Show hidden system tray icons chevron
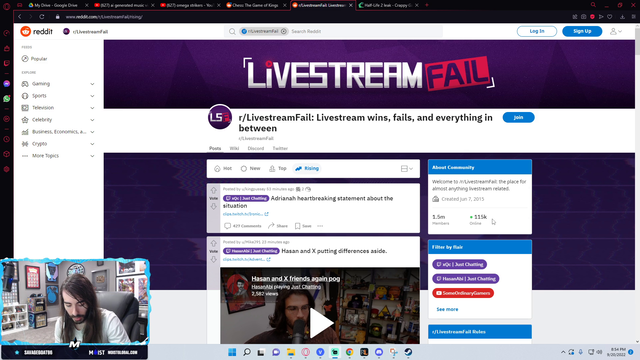Screen dimensions: 640x360 [563, 352]
